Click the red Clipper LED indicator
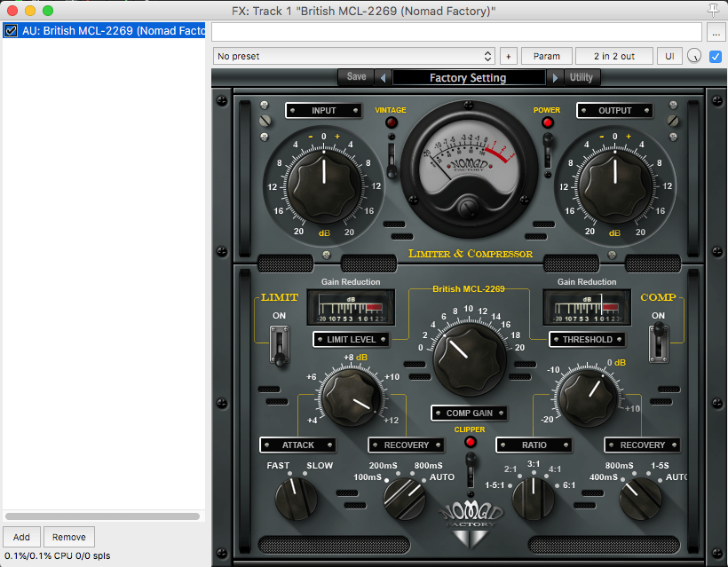Screen dimensions: 728x567 tap(470, 442)
